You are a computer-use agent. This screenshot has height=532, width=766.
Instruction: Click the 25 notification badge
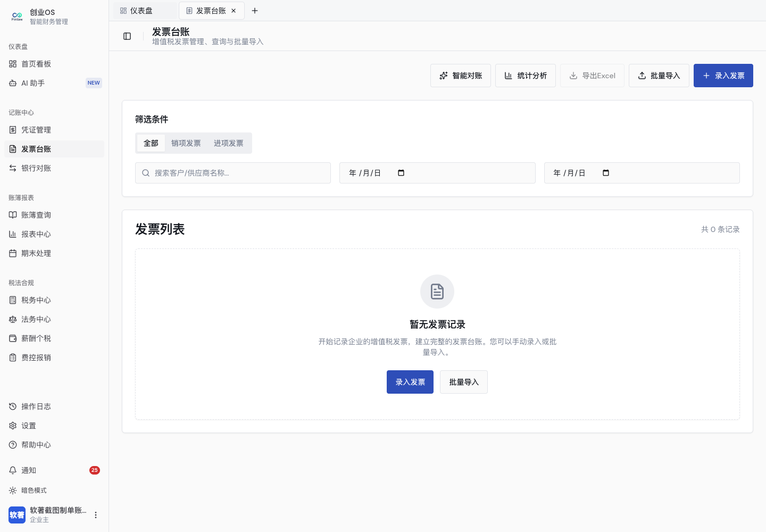click(95, 470)
